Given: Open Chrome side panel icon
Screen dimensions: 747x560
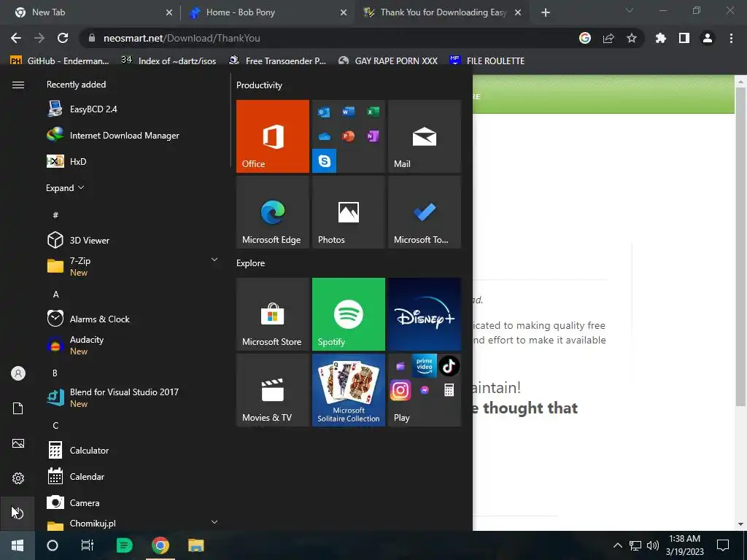Looking at the screenshot, I should pyautogui.click(x=684, y=38).
